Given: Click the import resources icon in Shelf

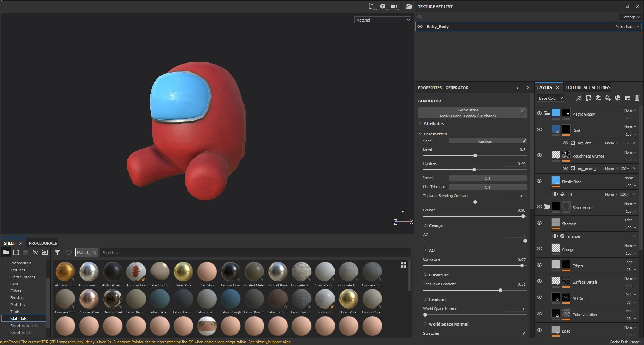Looking at the screenshot, I should click(45, 252).
